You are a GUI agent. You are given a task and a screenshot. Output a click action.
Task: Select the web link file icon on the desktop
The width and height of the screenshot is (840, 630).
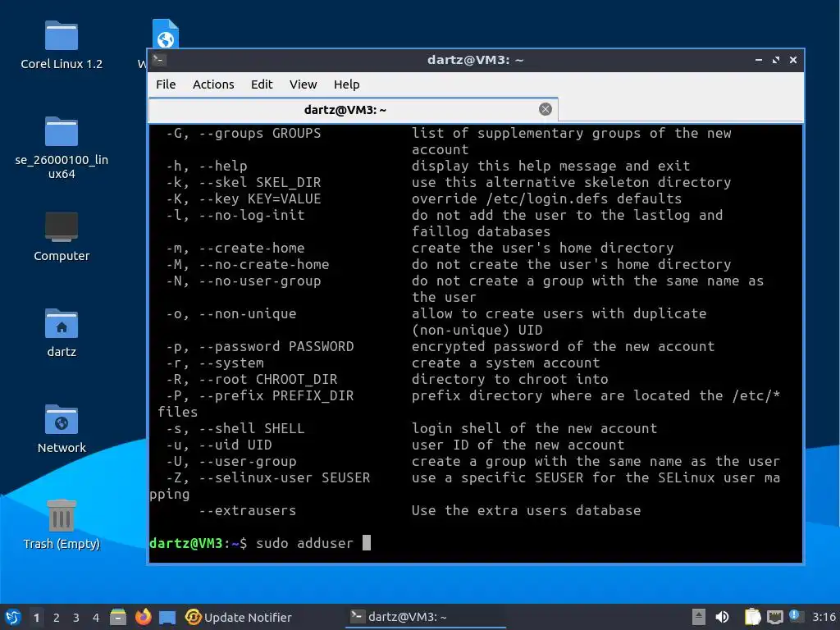166,33
